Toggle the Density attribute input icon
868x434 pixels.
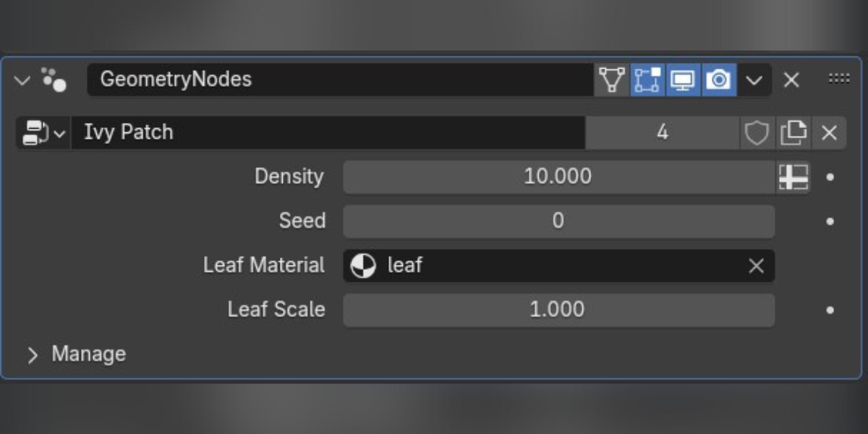[x=793, y=176]
